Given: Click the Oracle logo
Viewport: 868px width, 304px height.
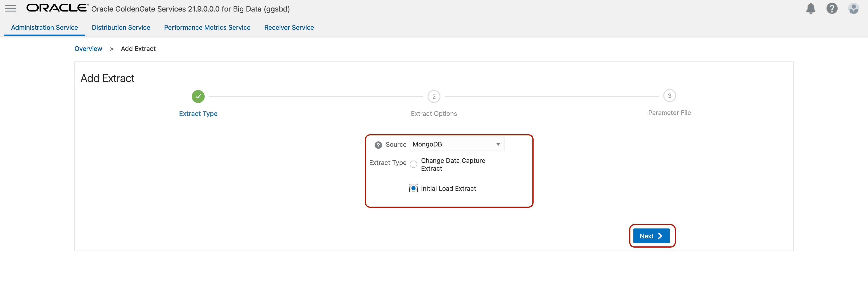Looking at the screenshot, I should tap(57, 8).
